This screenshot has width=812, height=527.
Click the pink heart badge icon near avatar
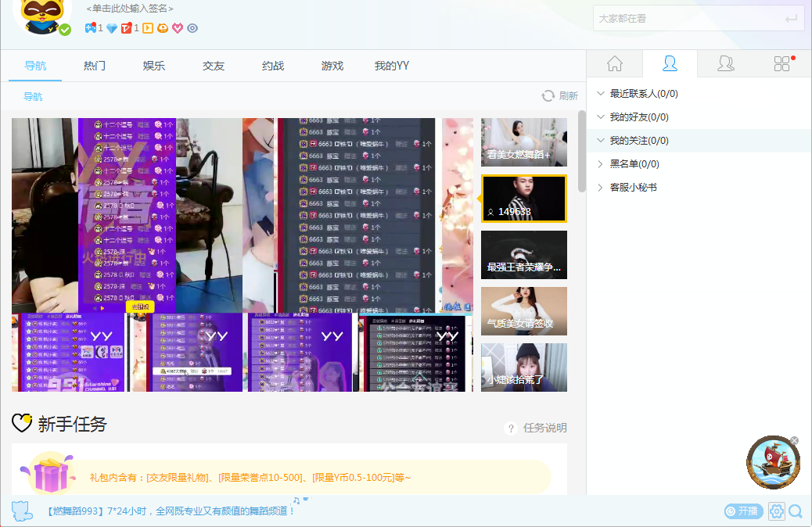pos(177,27)
